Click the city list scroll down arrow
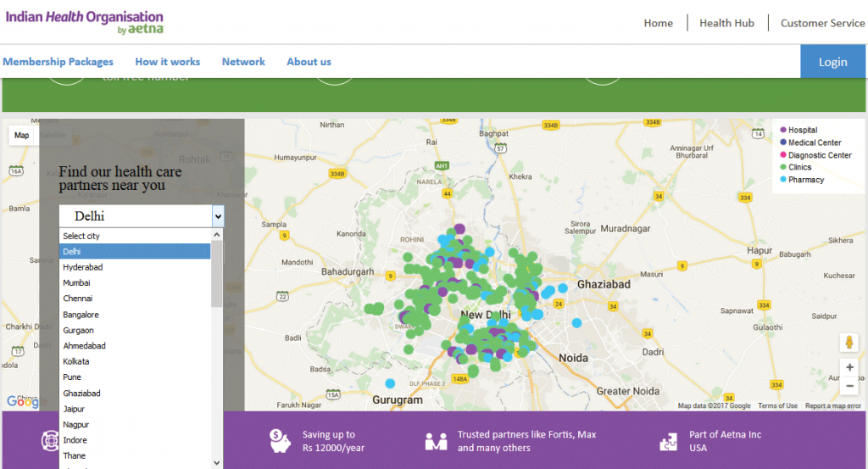Screen dimensions: 868x469 coord(217,462)
